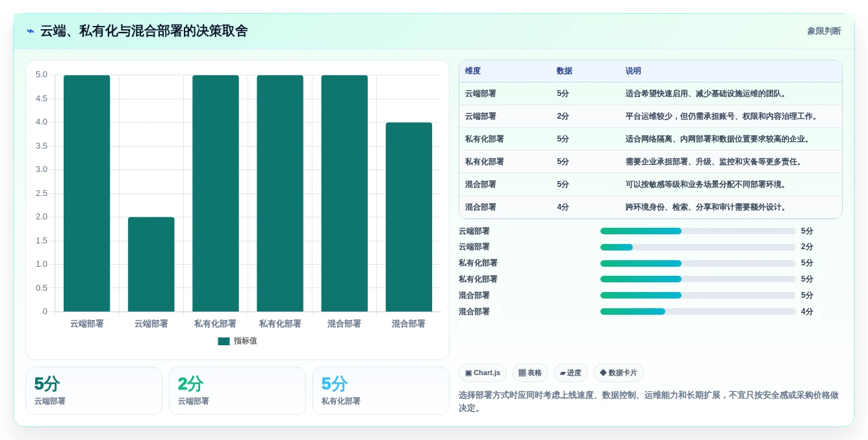
Task: Click the 维度 column header
Action: (473, 71)
